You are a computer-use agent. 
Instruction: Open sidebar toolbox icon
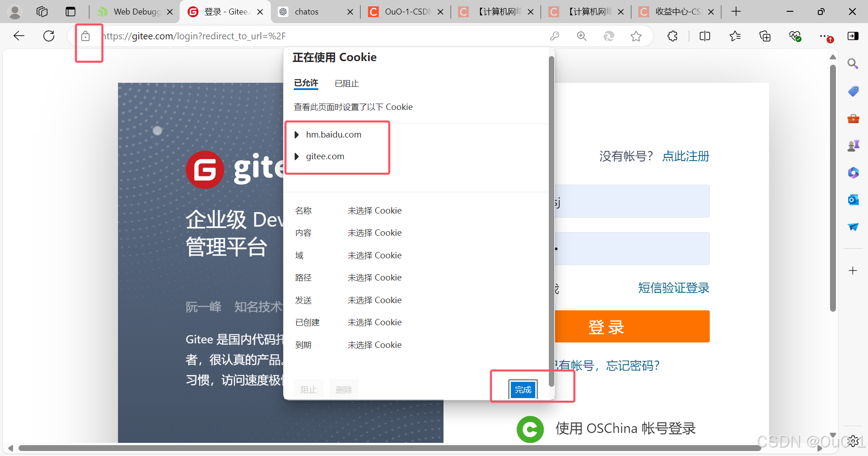[x=853, y=119]
